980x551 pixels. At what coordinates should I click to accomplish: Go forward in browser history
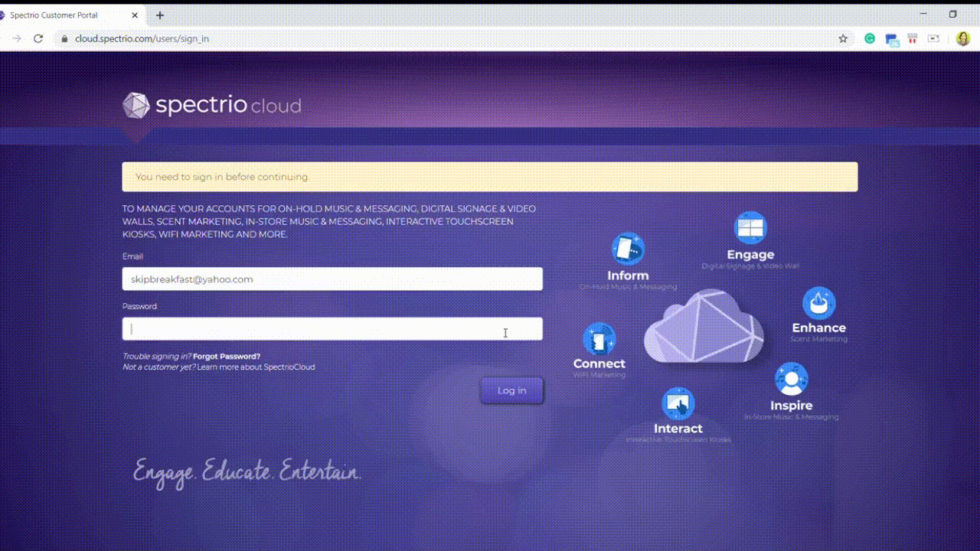tap(17, 38)
